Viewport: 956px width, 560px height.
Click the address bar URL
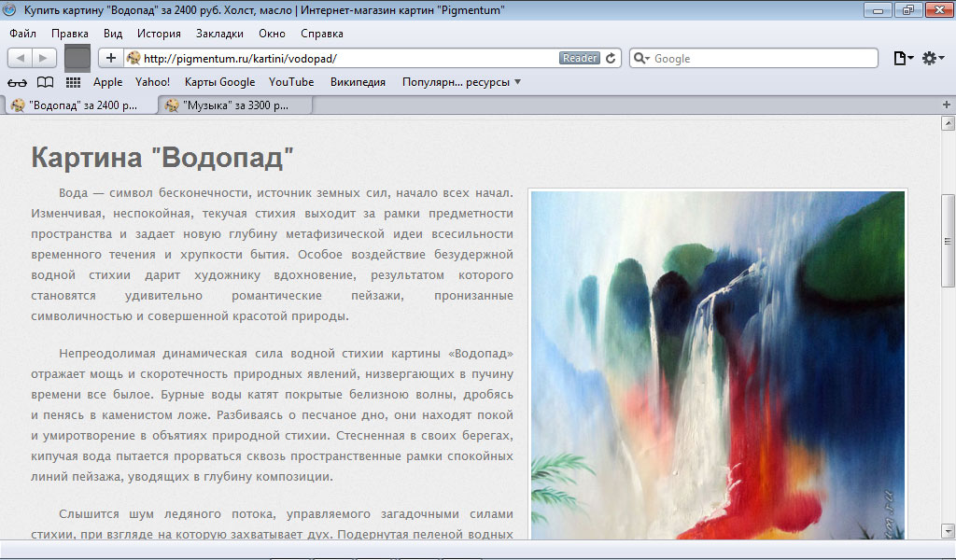click(x=240, y=59)
